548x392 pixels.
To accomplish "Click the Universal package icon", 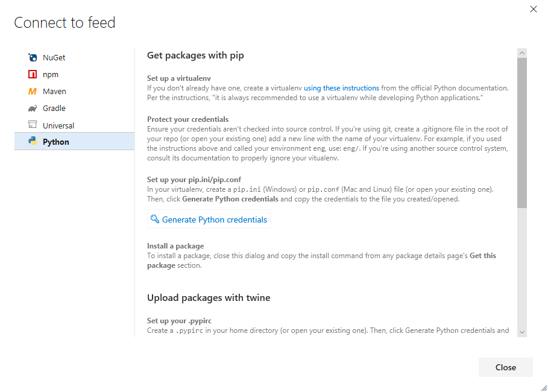I will click(33, 125).
